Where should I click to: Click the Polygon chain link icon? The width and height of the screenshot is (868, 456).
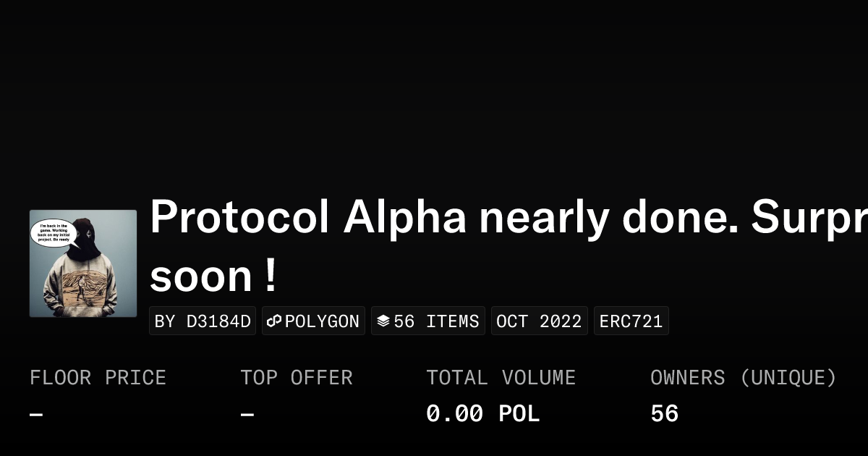pyautogui.click(x=274, y=321)
